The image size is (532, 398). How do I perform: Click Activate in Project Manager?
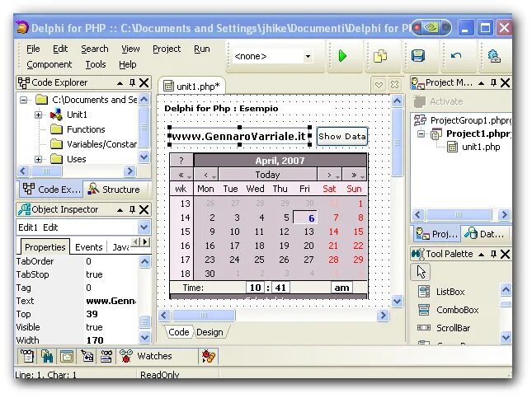(438, 101)
